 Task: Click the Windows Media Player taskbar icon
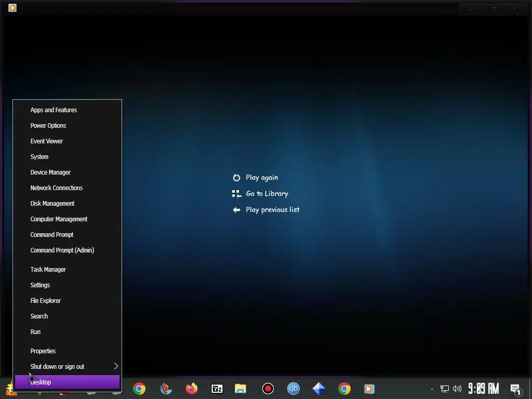click(369, 389)
